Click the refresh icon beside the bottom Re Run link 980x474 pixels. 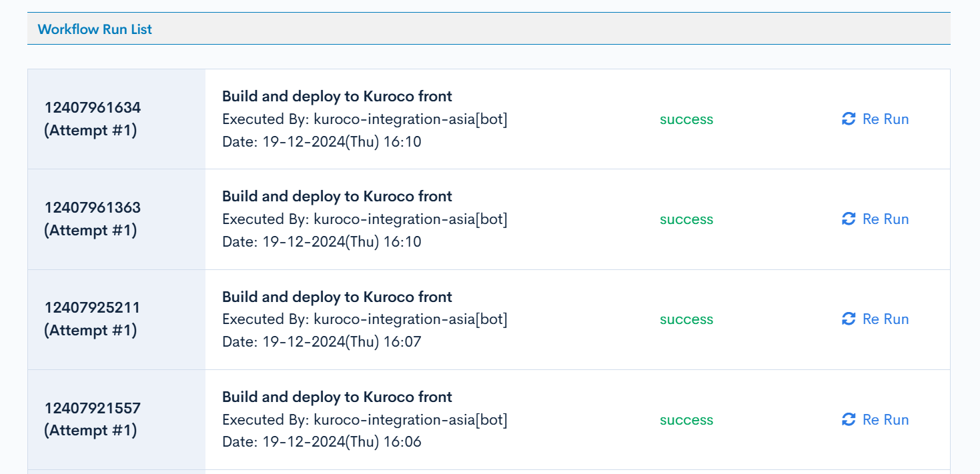pos(848,419)
